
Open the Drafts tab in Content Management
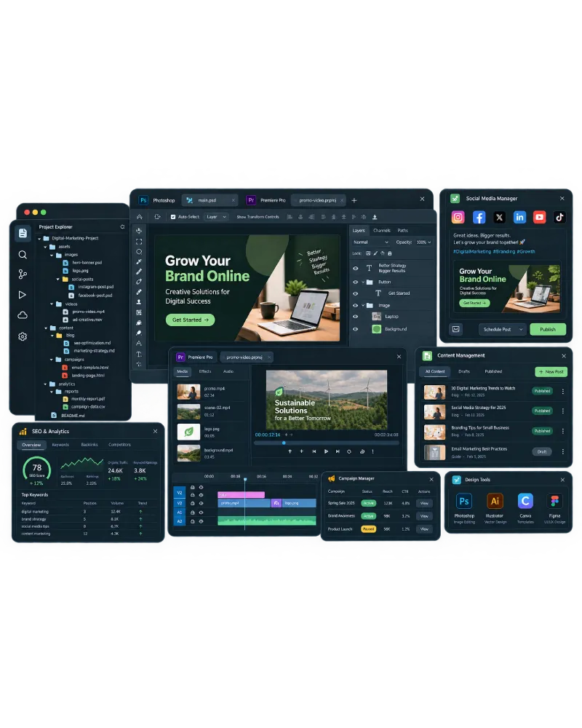coord(464,372)
